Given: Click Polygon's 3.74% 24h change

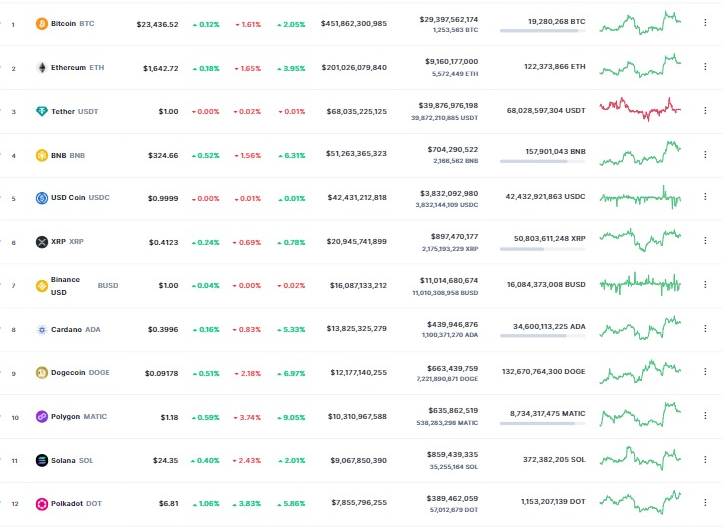Looking at the screenshot, I should pos(247,418).
